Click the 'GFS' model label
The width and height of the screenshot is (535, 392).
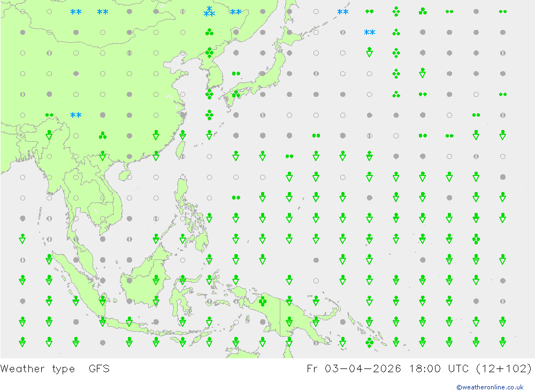click(x=99, y=368)
